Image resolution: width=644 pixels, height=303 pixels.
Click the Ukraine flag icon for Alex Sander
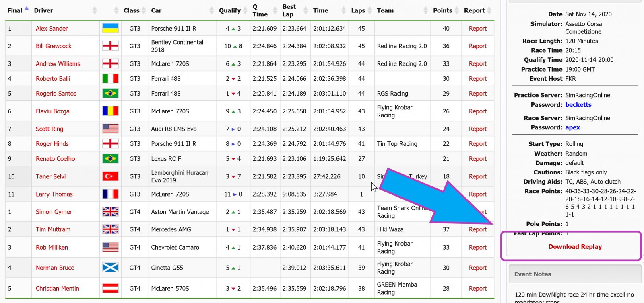click(110, 28)
